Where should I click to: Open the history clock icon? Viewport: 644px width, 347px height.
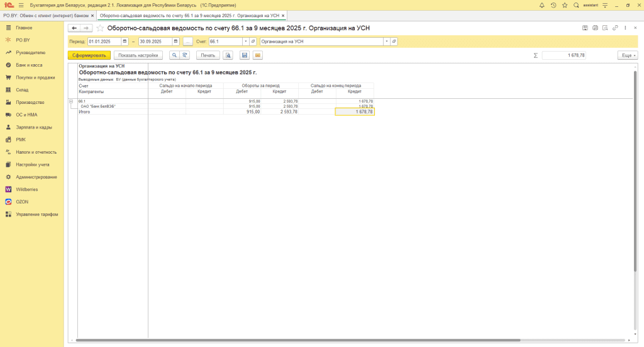click(x=553, y=4)
